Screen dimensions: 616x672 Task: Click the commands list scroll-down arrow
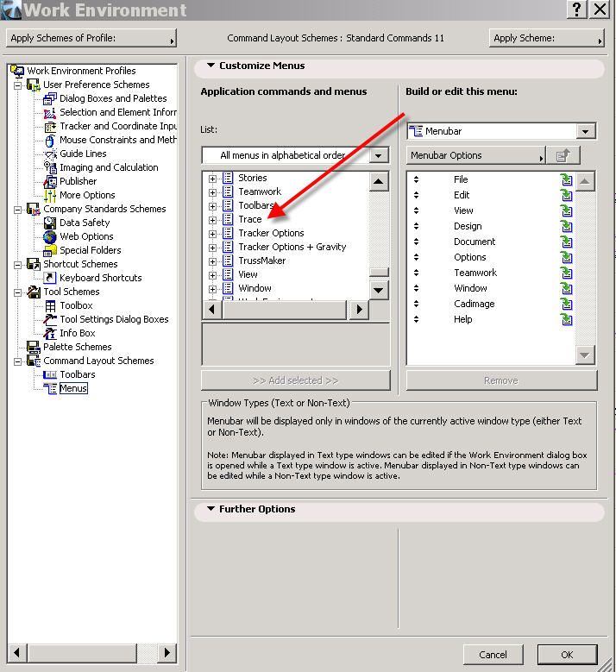point(378,290)
